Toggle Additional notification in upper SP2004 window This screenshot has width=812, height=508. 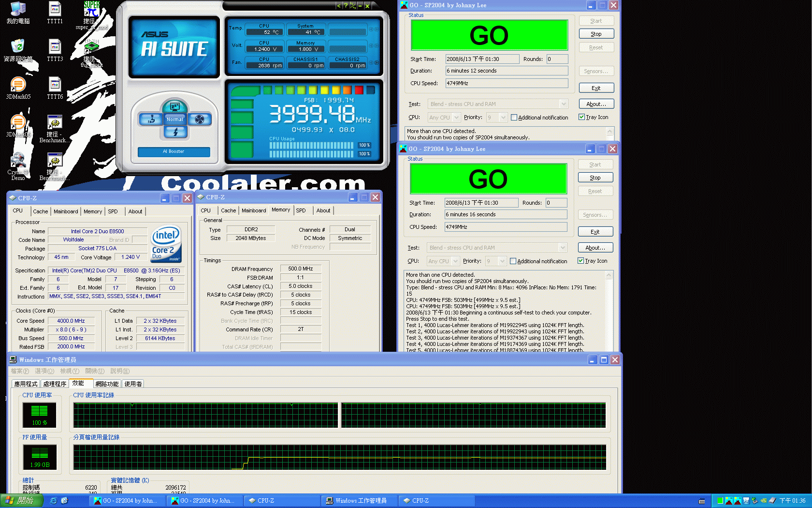[x=514, y=118]
